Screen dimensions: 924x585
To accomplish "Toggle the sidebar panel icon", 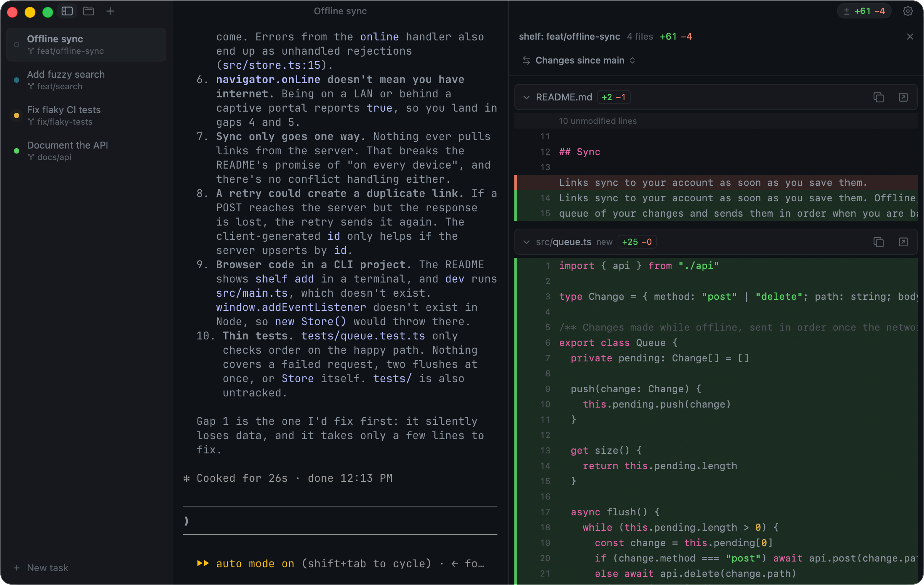I will click(x=67, y=11).
